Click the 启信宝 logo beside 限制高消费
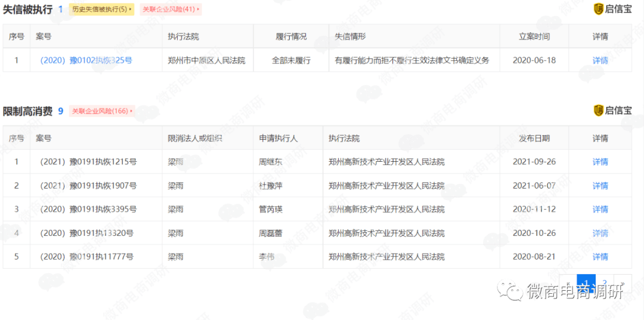The image size is (644, 320). tap(613, 110)
